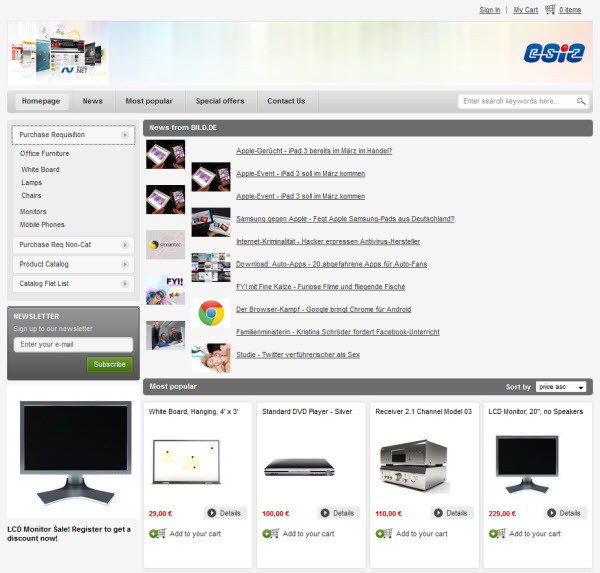The image size is (600, 573).
Task: Expand the Product Catalog arrow
Action: click(125, 264)
